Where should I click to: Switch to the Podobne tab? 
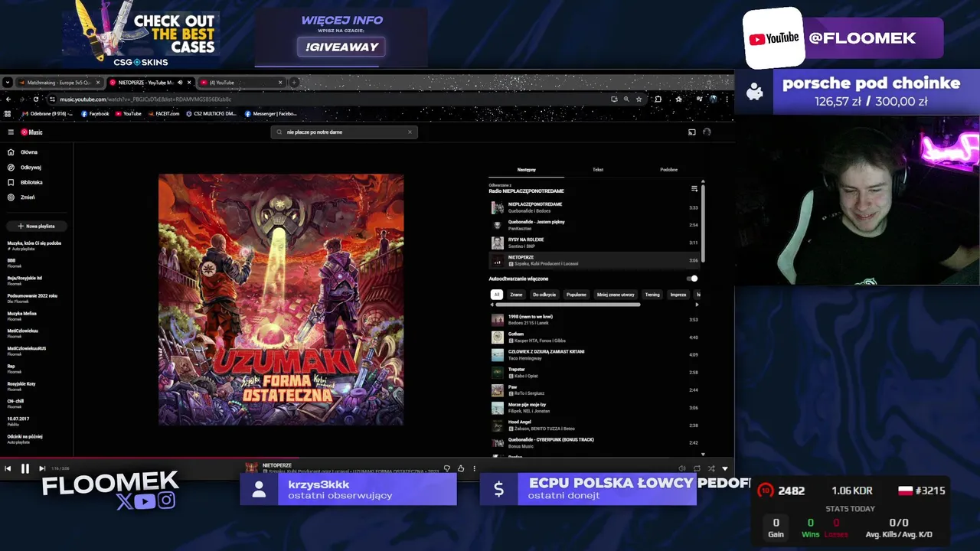pyautogui.click(x=668, y=170)
